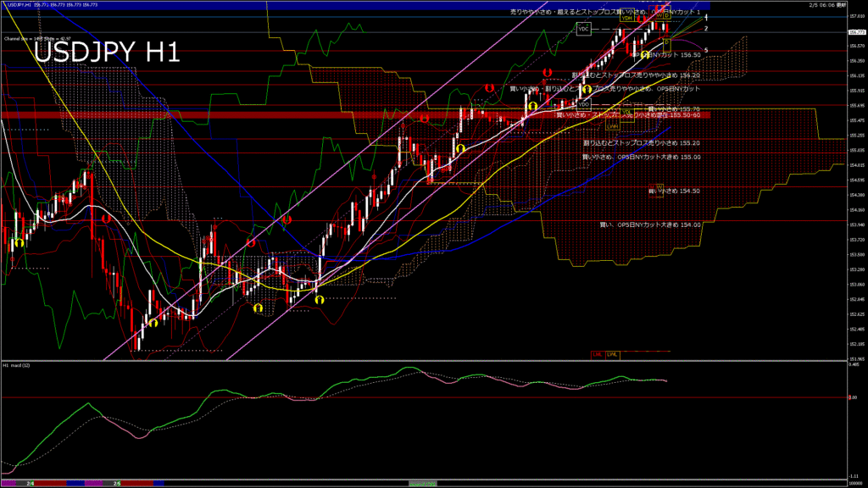
Task: Select the YDH marker box
Action: click(626, 17)
